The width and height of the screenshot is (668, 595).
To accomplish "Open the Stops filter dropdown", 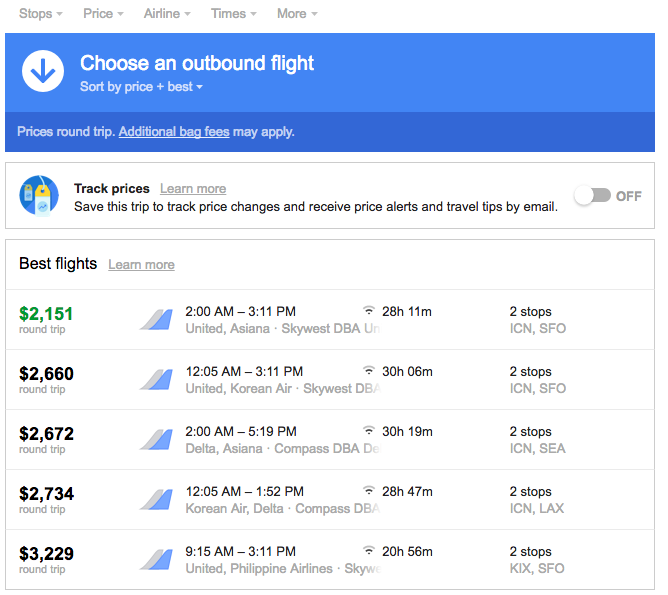I will coord(40,14).
